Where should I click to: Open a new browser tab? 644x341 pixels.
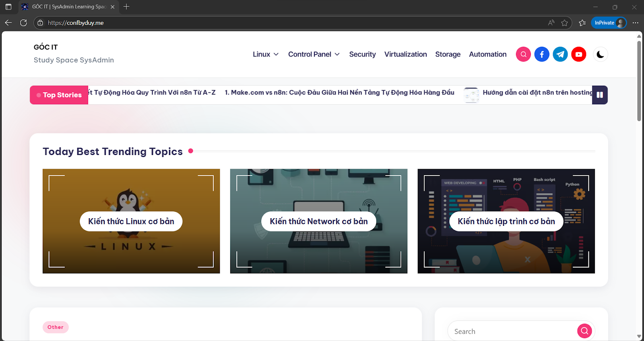[126, 7]
